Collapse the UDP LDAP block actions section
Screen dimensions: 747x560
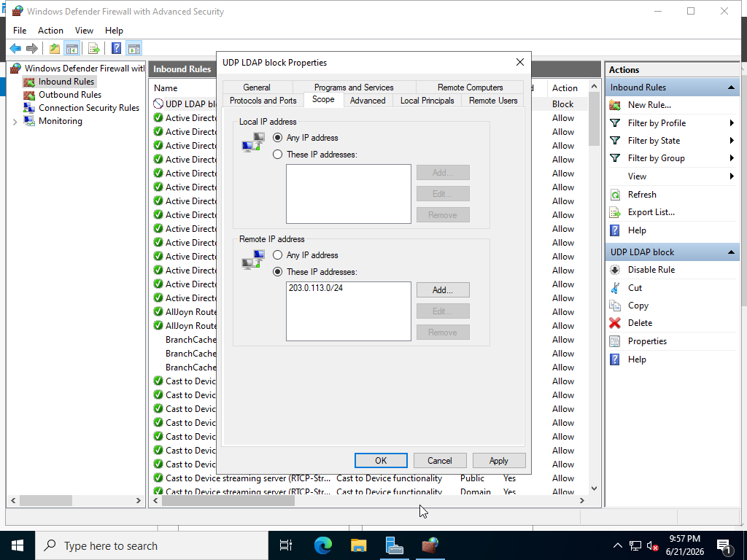(x=731, y=252)
